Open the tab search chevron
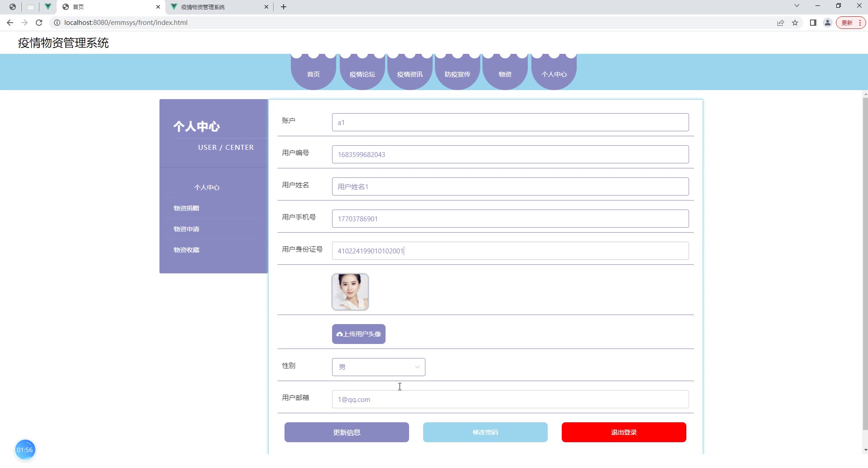The height and width of the screenshot is (468, 868). (x=797, y=6)
